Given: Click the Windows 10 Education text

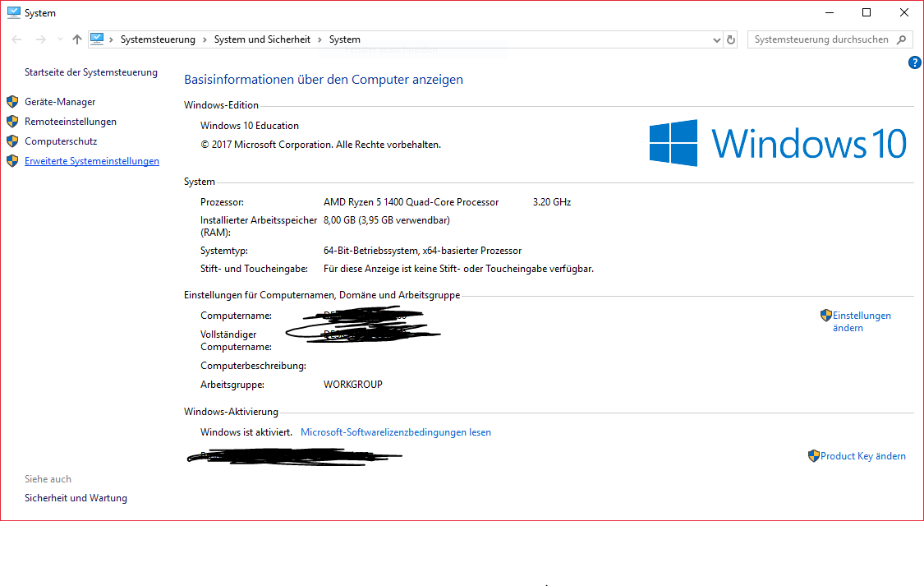Looking at the screenshot, I should point(249,126).
